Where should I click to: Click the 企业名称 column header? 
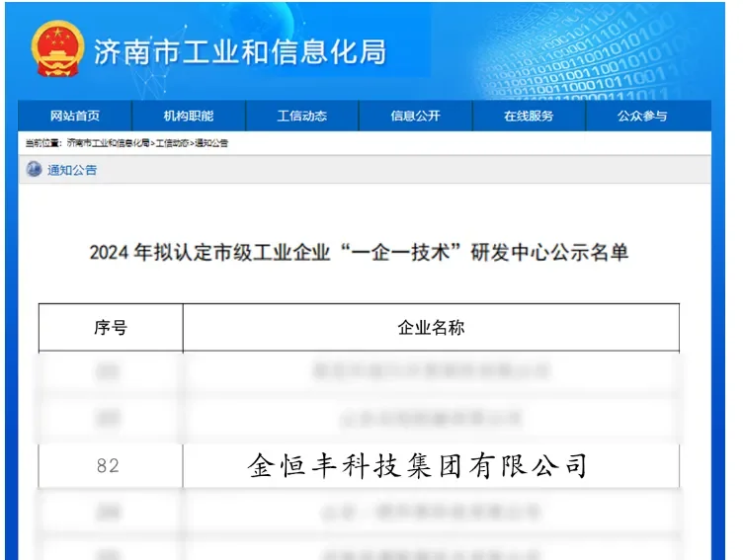[x=431, y=327]
